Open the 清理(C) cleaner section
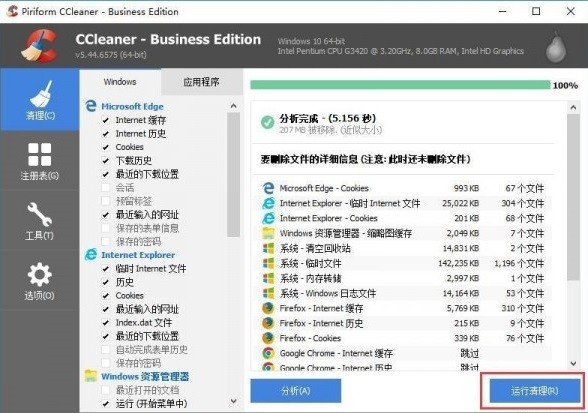 pos(40,100)
